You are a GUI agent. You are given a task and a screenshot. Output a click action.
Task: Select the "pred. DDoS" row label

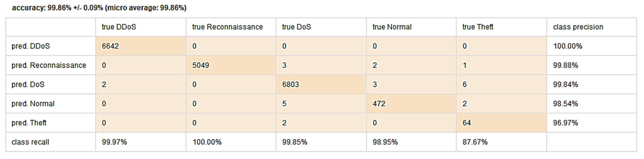coord(30,46)
